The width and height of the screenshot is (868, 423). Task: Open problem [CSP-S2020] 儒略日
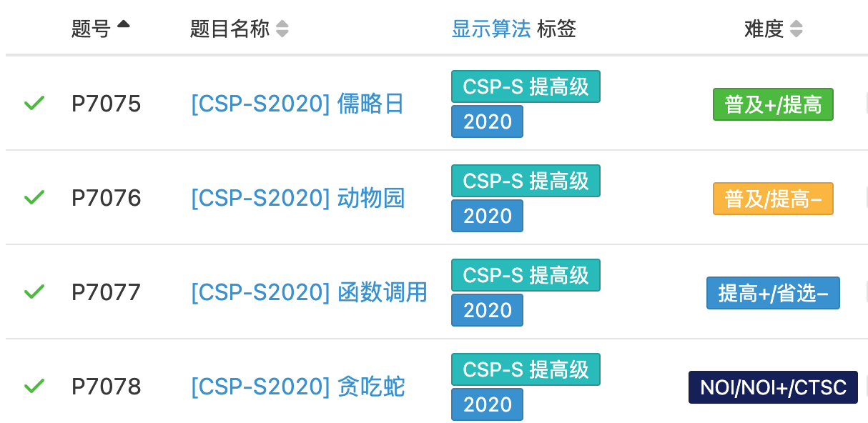pyautogui.click(x=297, y=104)
